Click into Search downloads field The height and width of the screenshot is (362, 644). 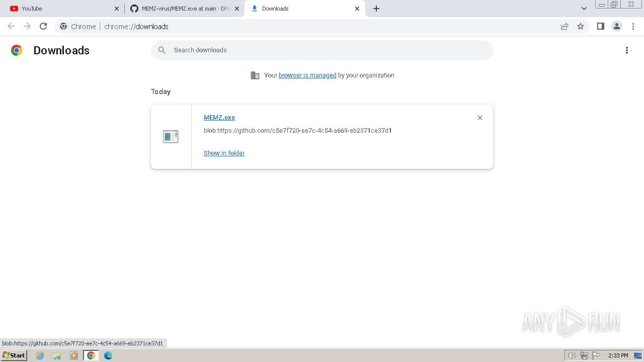(x=322, y=50)
